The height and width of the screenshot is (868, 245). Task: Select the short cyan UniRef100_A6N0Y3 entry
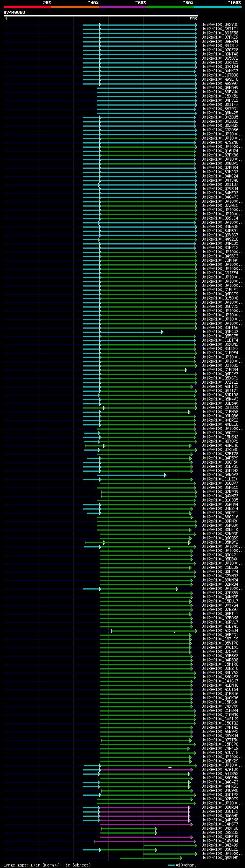click(220, 475)
